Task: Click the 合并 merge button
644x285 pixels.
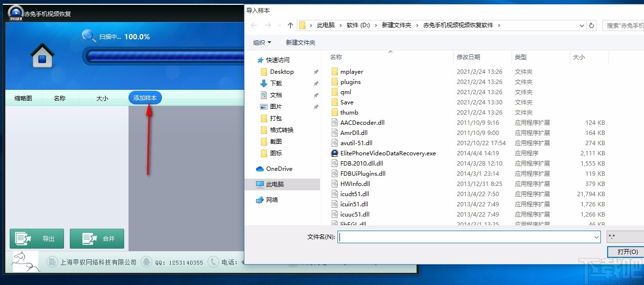Action: click(x=97, y=238)
